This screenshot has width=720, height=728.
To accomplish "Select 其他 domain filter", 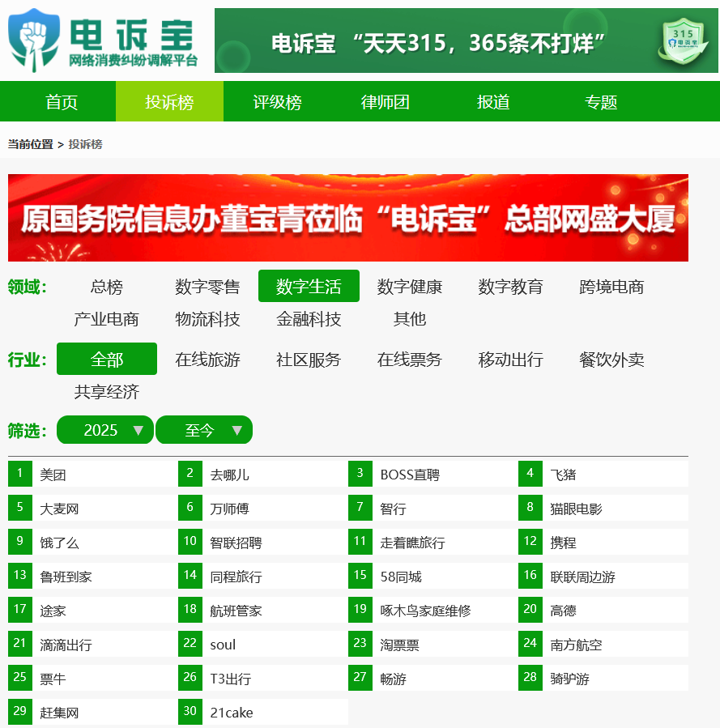I will (x=410, y=319).
